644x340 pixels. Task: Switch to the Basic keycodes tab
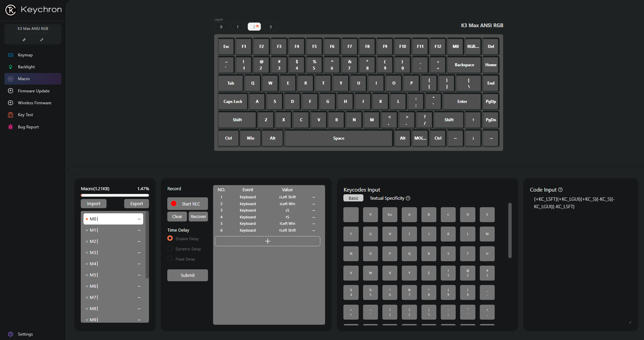353,198
